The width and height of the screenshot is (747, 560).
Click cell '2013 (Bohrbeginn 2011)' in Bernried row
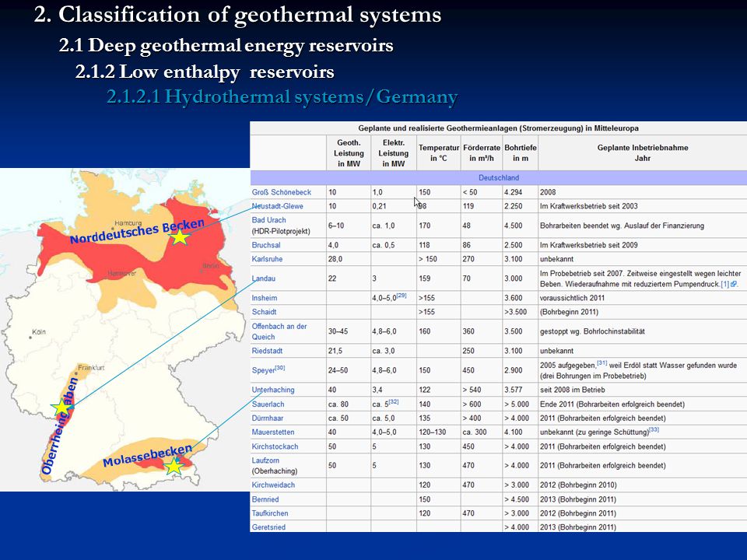pyautogui.click(x=578, y=499)
